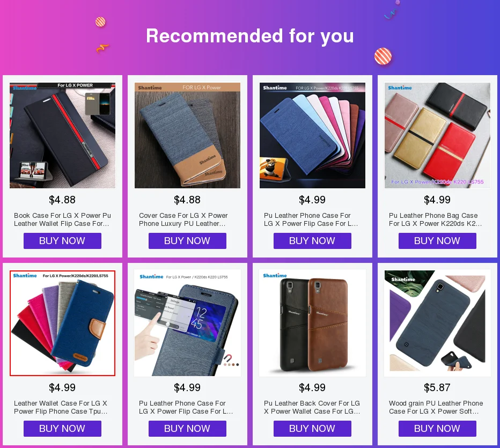Open the Book Case For LG X Power title
The height and width of the screenshot is (448, 500).
tap(62, 219)
